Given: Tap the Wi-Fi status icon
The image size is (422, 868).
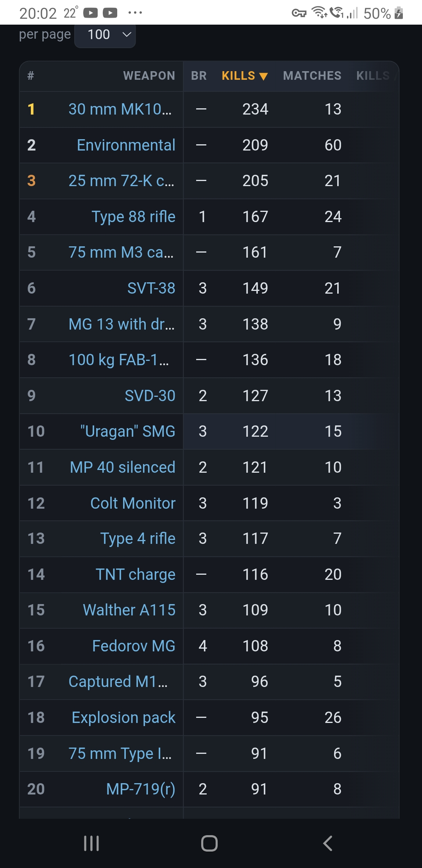Looking at the screenshot, I should coord(319,13).
